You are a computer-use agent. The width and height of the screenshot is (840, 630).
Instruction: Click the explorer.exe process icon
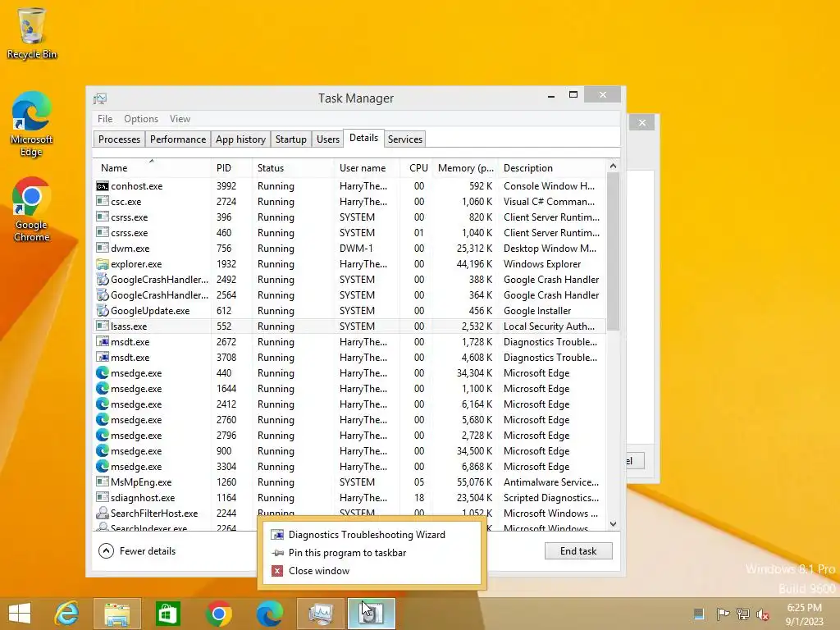point(103,263)
